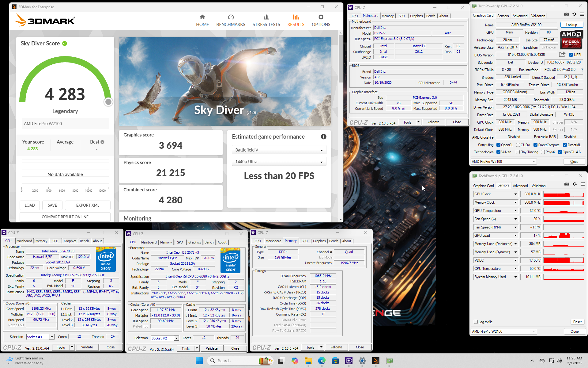Click the LOAD button in 3DMark
This screenshot has height=368, width=588.
coord(30,205)
